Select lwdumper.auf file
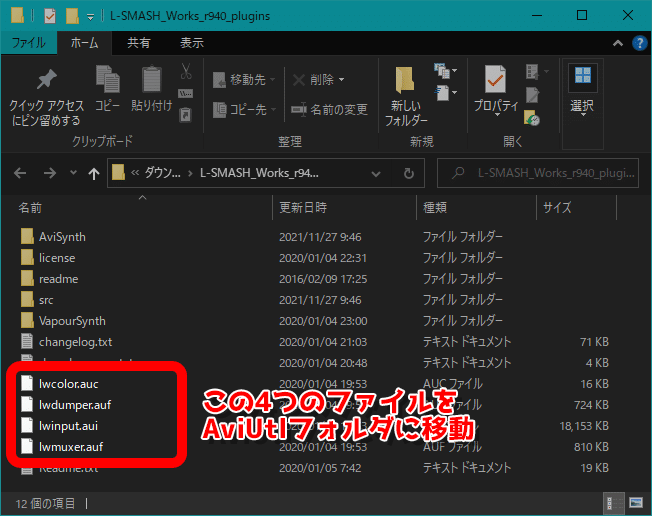The width and height of the screenshot is (652, 516). click(75, 405)
